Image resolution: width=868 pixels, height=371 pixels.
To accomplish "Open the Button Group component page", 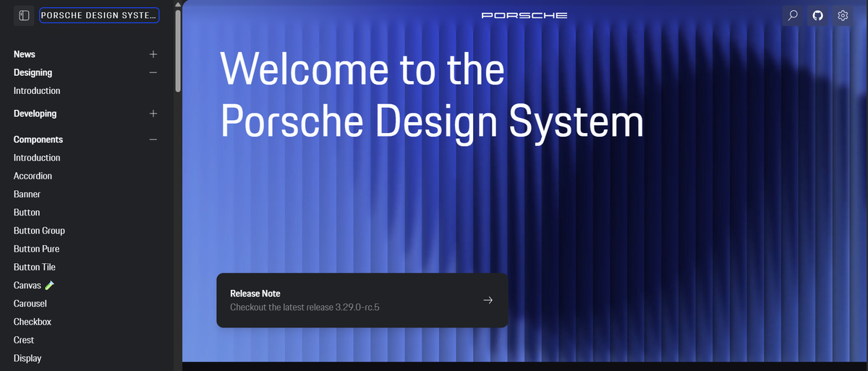I will tap(39, 231).
